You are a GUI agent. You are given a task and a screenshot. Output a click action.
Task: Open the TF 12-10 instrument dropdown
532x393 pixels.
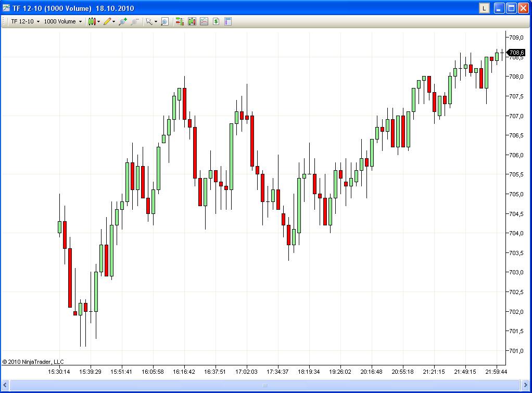(26, 21)
